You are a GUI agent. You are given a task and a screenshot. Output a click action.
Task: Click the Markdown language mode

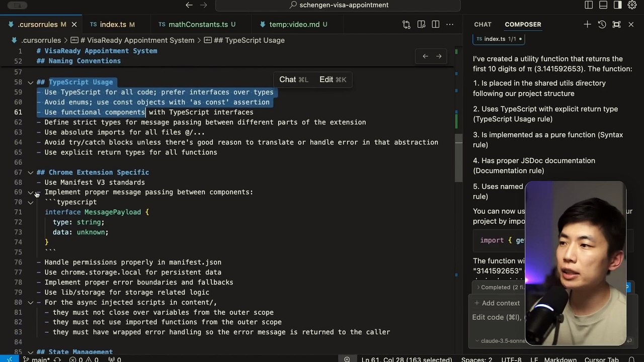pyautogui.click(x=560, y=359)
